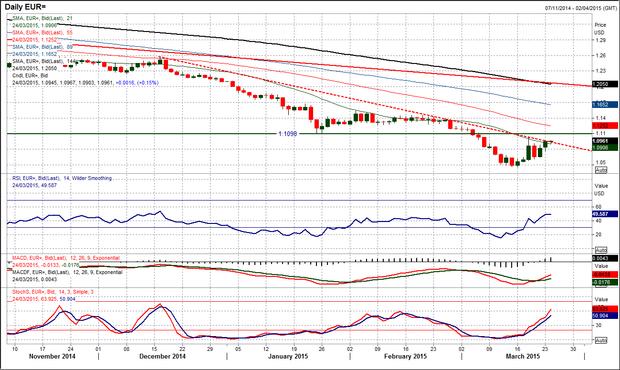620x370 pixels.
Task: Click the Auto button in the price panel
Action: (601, 170)
